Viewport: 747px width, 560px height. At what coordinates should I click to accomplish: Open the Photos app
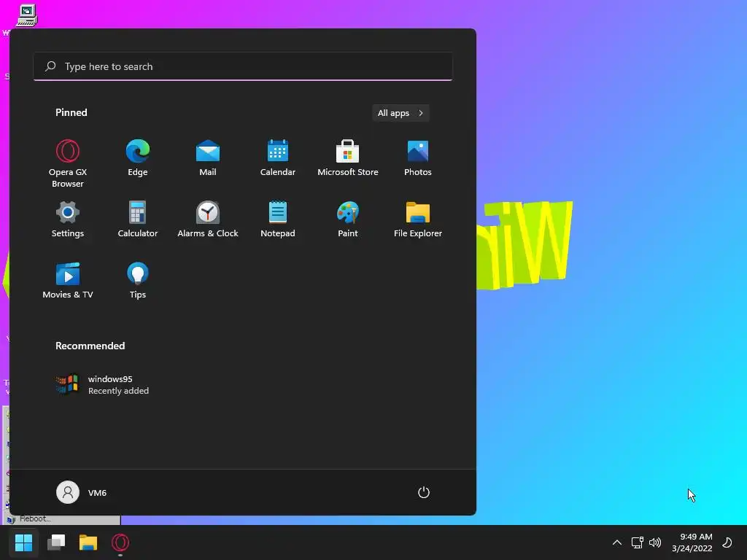tap(418, 158)
